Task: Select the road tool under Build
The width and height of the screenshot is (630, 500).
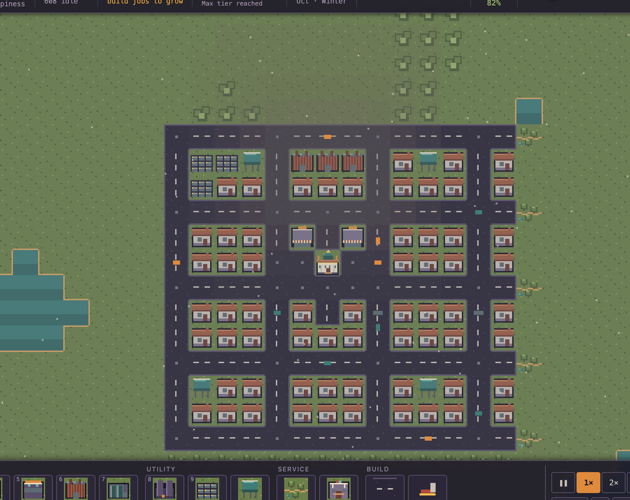Action: (385, 488)
